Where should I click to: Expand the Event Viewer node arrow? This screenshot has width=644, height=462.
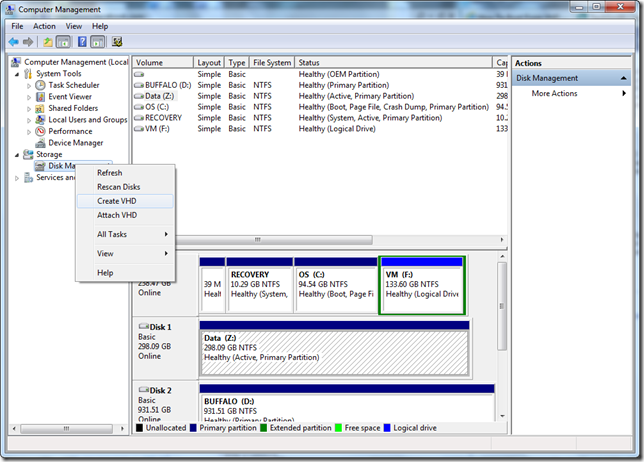[x=29, y=97]
